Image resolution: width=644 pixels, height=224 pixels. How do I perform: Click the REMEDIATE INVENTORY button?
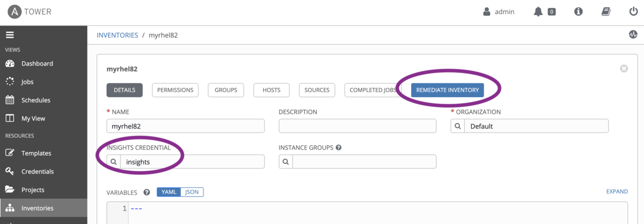pos(448,90)
